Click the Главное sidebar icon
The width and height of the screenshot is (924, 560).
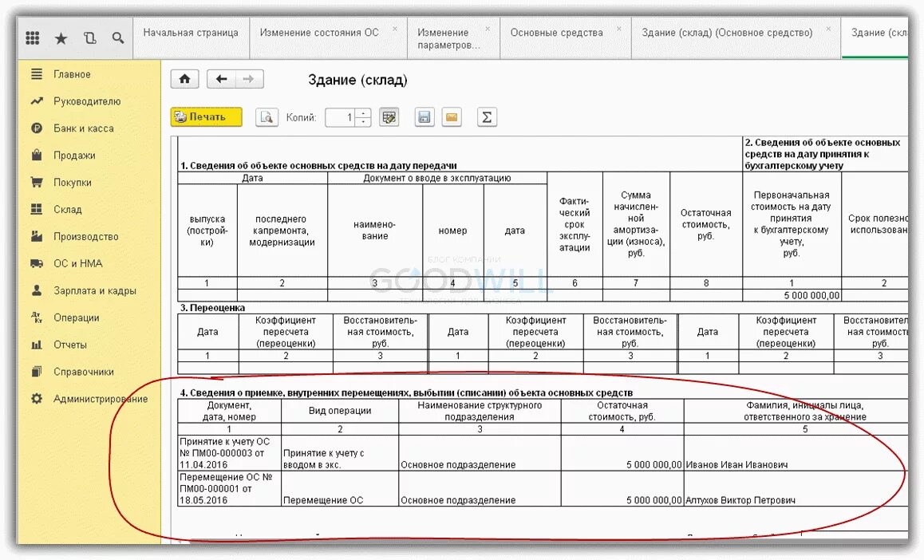coord(37,74)
